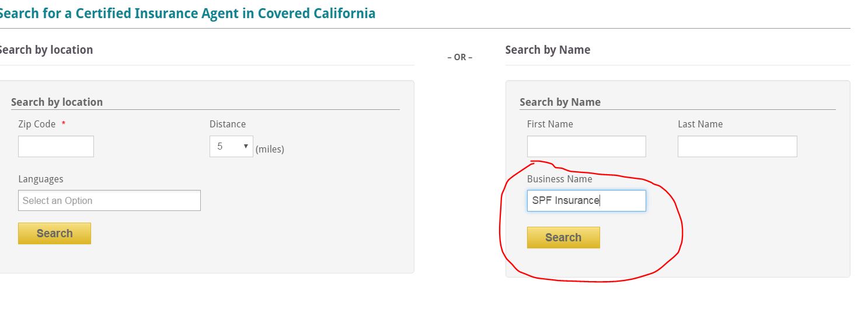This screenshot has width=868, height=329.
Task: Focus the Zip Code input field
Action: pos(56,147)
